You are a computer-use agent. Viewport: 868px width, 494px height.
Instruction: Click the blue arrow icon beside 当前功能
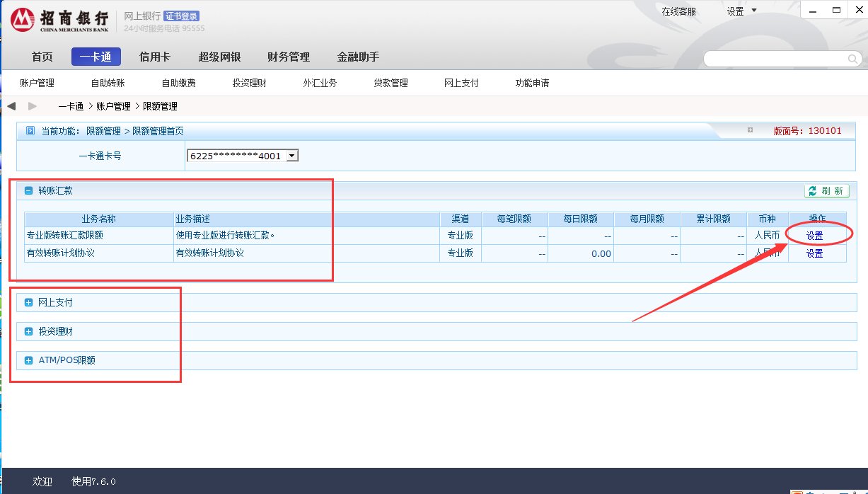click(x=30, y=131)
